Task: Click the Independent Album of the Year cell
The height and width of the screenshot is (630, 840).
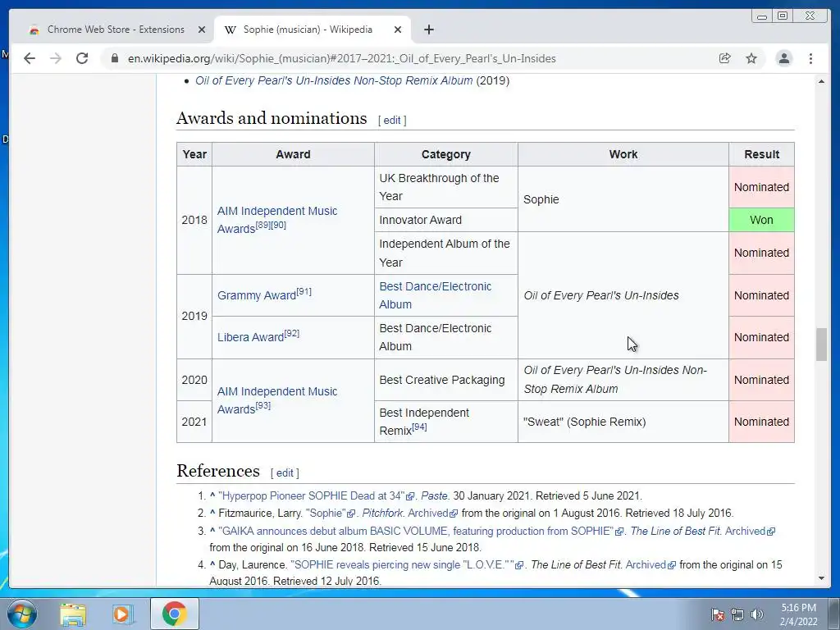Action: coord(445,253)
